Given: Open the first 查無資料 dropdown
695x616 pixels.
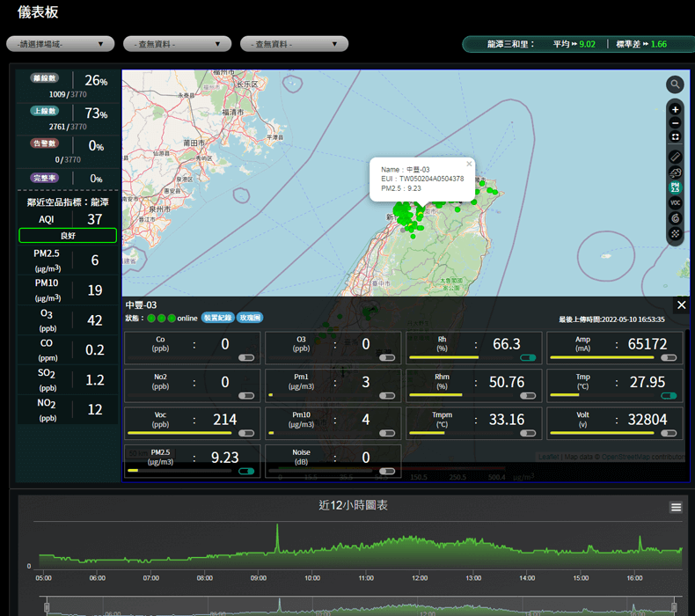Looking at the screenshot, I should click(x=178, y=44).
